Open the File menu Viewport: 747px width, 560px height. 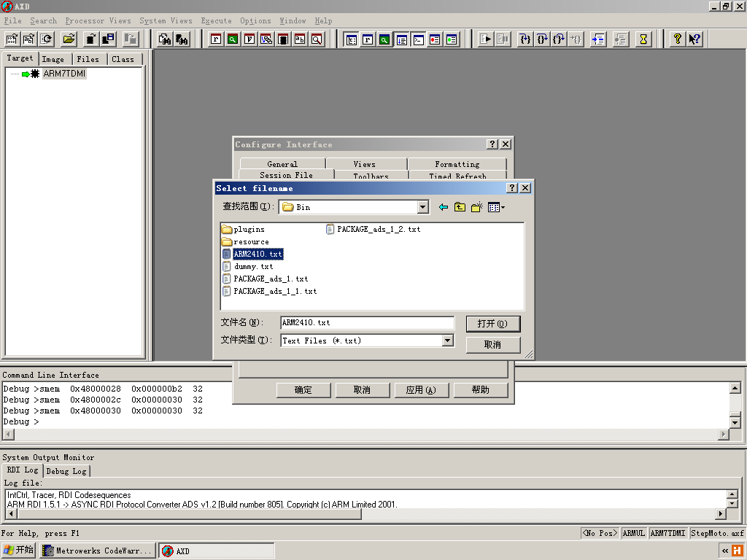pos(13,21)
